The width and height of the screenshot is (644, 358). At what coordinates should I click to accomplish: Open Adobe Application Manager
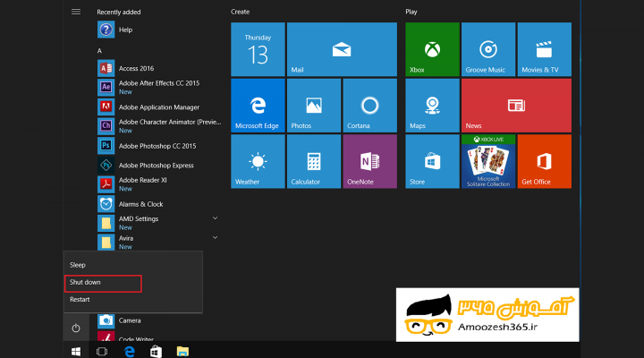(x=159, y=107)
